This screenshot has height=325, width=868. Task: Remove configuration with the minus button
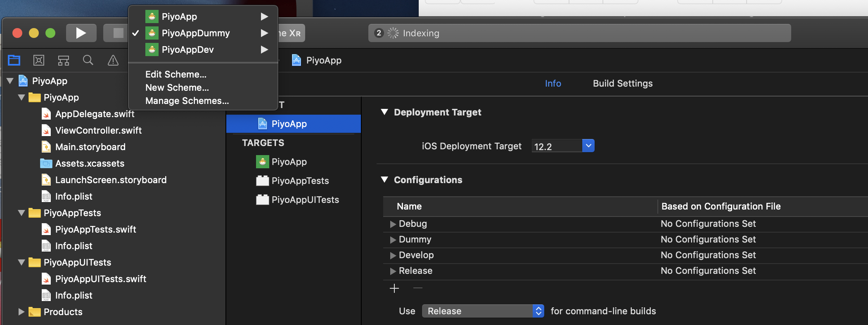[418, 288]
